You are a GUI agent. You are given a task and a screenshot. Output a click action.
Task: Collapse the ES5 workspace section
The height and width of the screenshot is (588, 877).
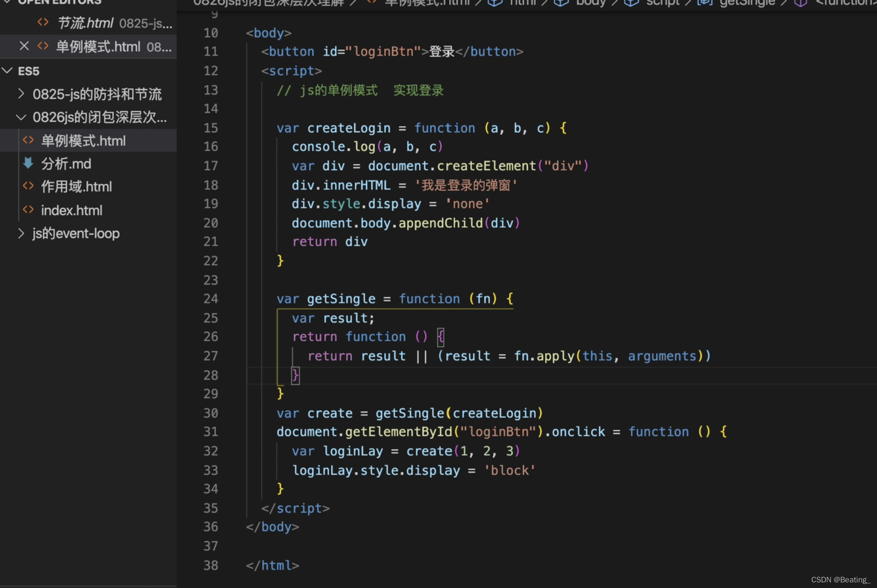[x=8, y=71]
